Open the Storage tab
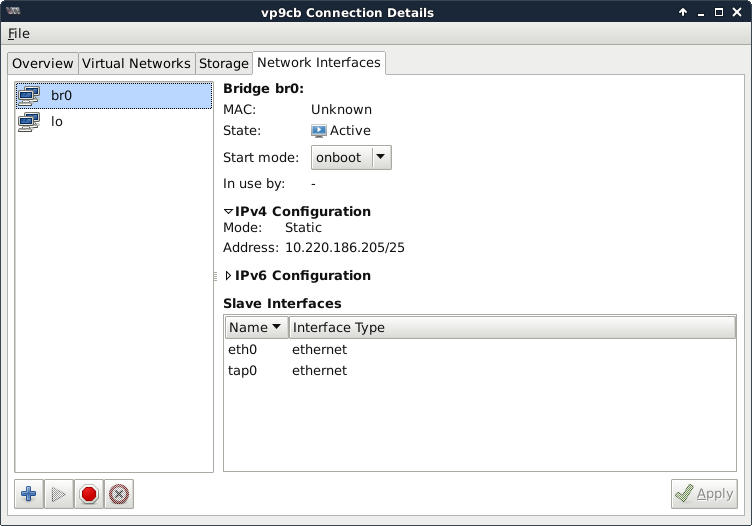The height and width of the screenshot is (526, 752). coord(223,63)
